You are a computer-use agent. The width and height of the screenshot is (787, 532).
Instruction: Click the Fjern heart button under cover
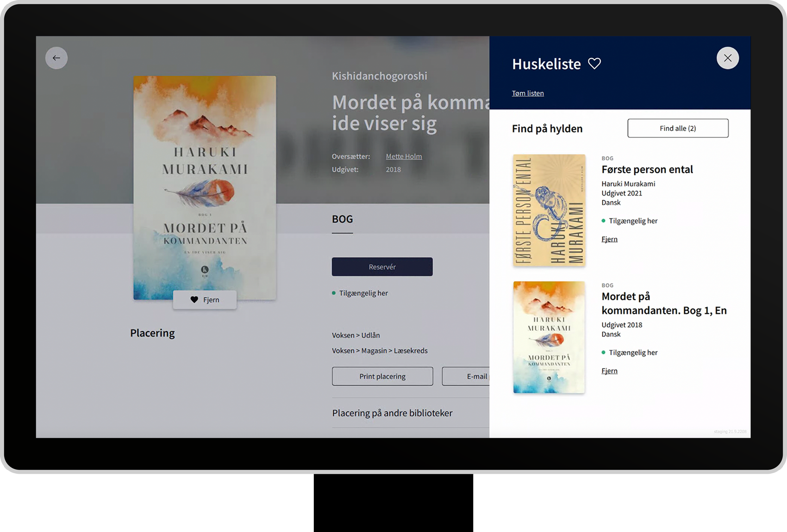205,300
